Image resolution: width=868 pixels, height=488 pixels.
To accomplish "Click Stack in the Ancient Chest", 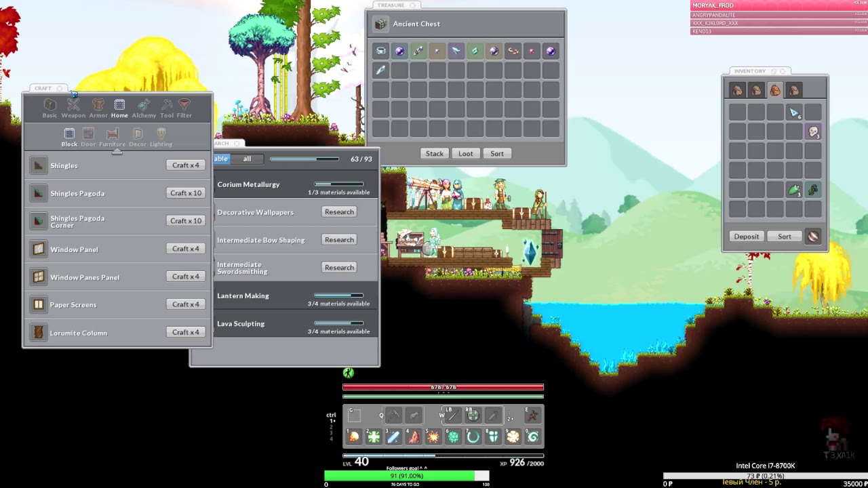I will click(x=434, y=153).
